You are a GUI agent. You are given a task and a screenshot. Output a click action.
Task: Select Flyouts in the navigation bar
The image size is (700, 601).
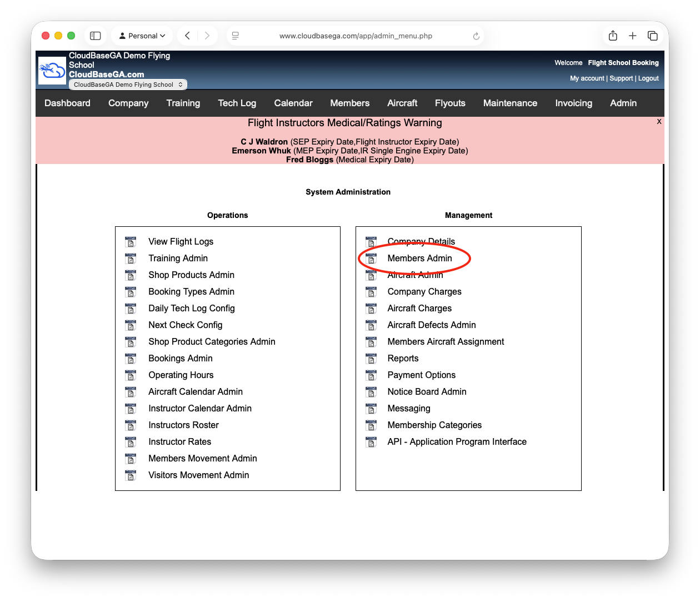(450, 103)
